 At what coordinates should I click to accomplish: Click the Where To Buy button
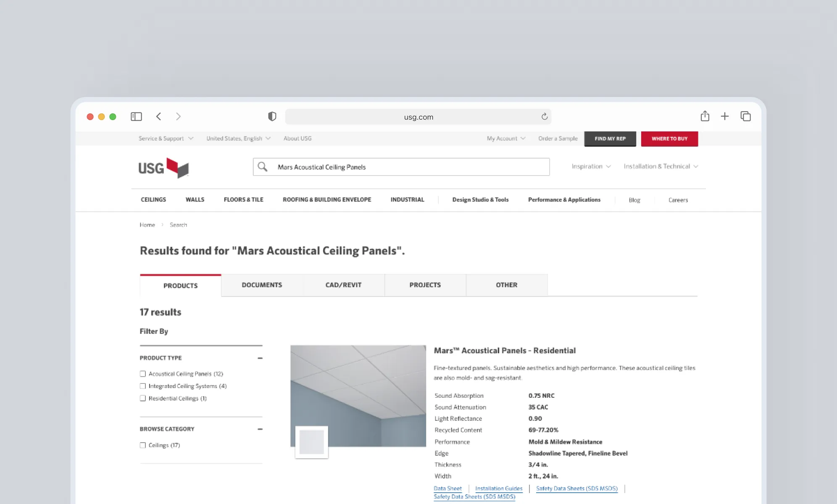coord(669,139)
